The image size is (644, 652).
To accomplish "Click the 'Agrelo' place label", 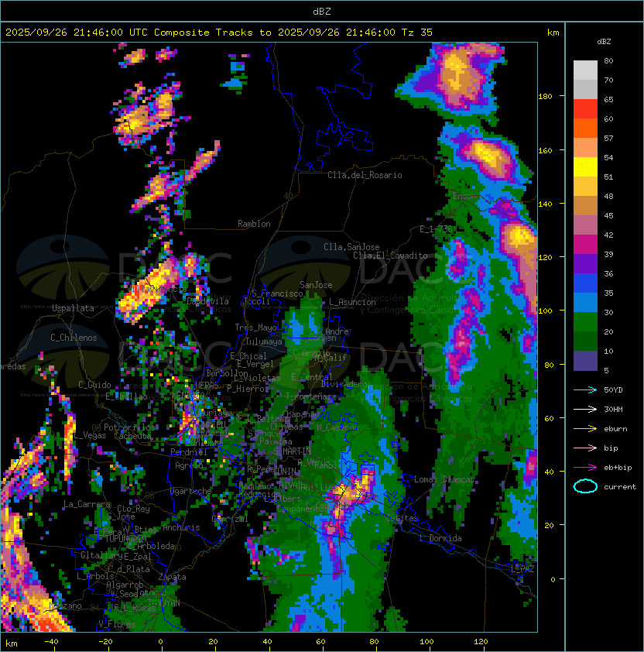I will point(189,465).
